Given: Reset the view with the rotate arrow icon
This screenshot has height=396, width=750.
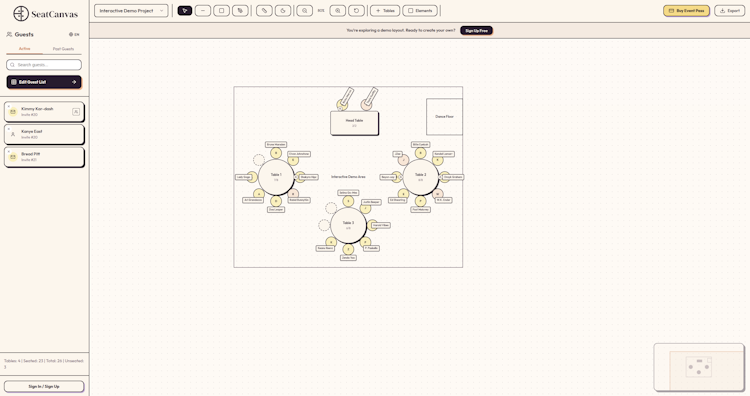Looking at the screenshot, I should coord(356,11).
